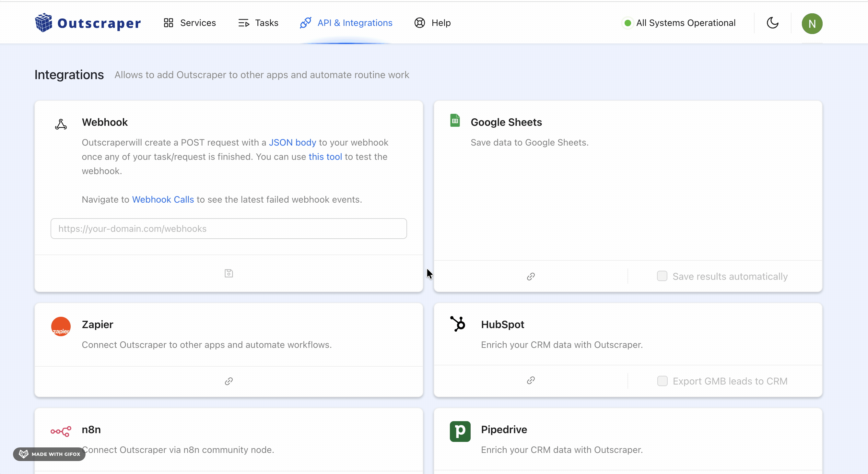Viewport: 868px width, 474px height.
Task: Open the connection link icon on the Zapier card
Action: click(x=228, y=381)
